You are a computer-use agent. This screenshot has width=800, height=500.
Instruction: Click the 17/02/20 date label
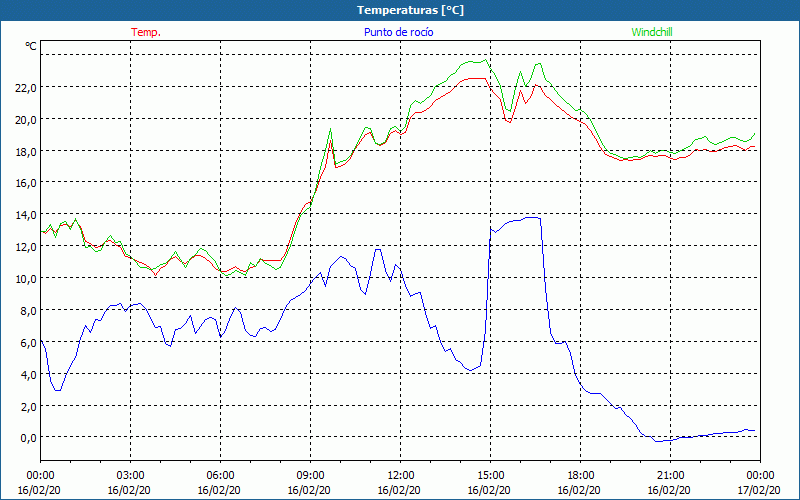tap(759, 490)
